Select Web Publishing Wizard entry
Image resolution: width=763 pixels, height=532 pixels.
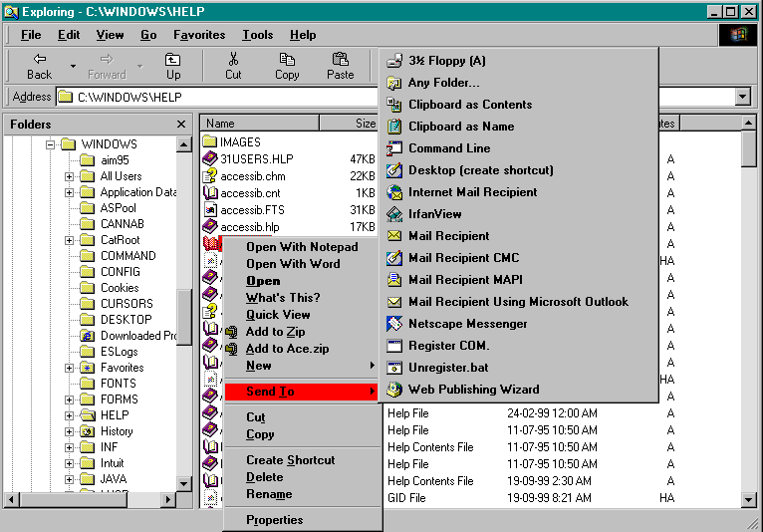[473, 390]
